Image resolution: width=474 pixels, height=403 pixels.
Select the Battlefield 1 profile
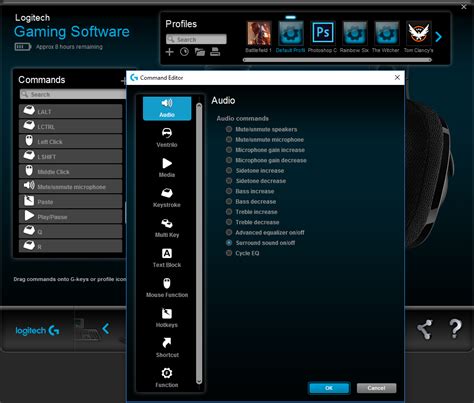tap(259, 33)
